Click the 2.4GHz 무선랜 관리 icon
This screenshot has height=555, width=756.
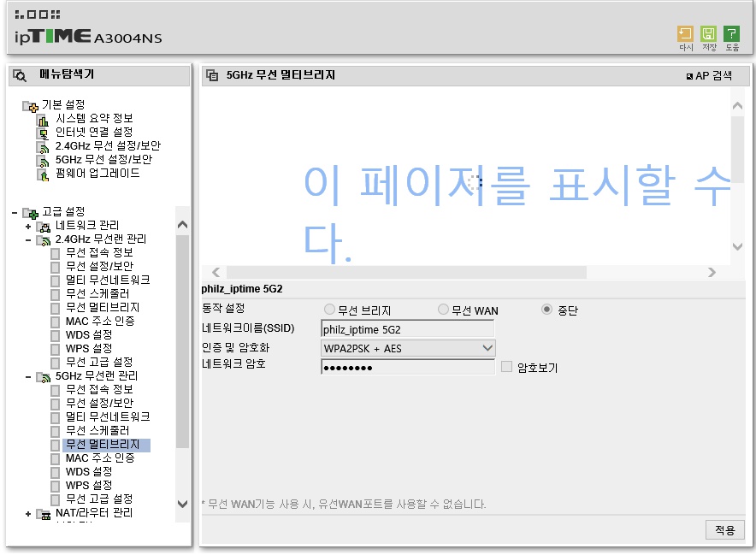[44, 240]
